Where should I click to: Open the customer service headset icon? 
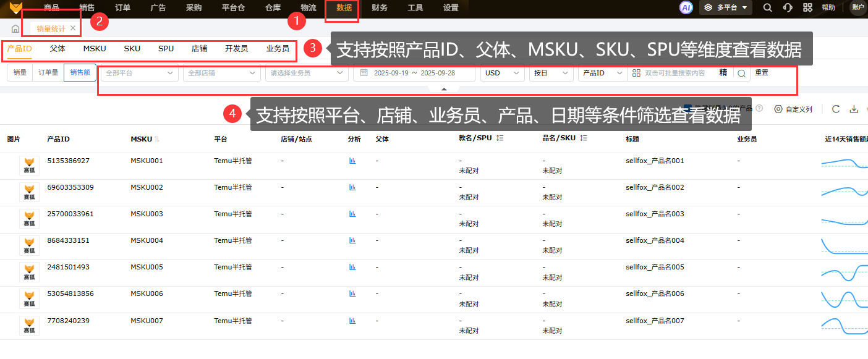(788, 8)
